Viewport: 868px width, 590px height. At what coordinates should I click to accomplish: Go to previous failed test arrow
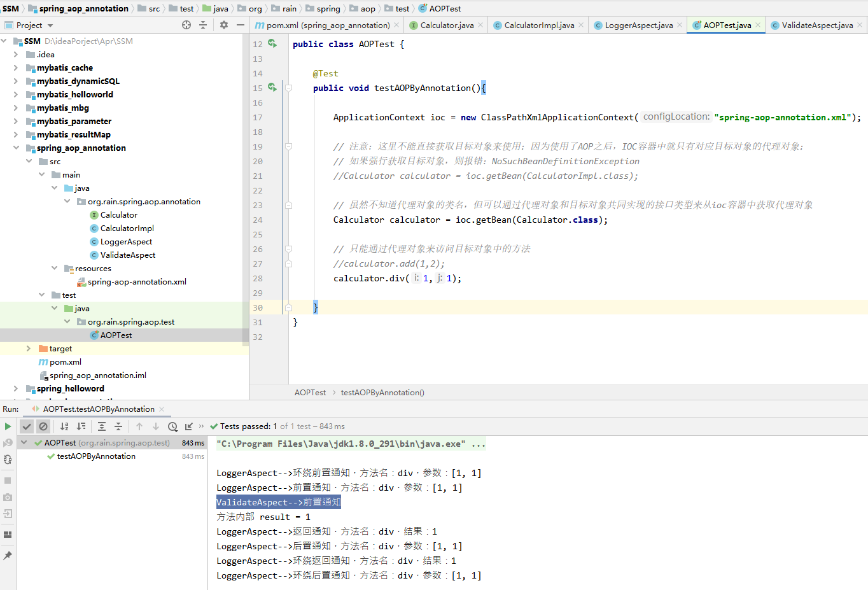pos(139,426)
